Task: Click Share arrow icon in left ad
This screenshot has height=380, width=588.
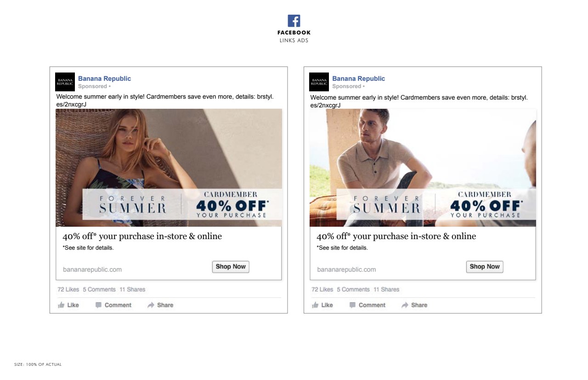Action: [151, 305]
